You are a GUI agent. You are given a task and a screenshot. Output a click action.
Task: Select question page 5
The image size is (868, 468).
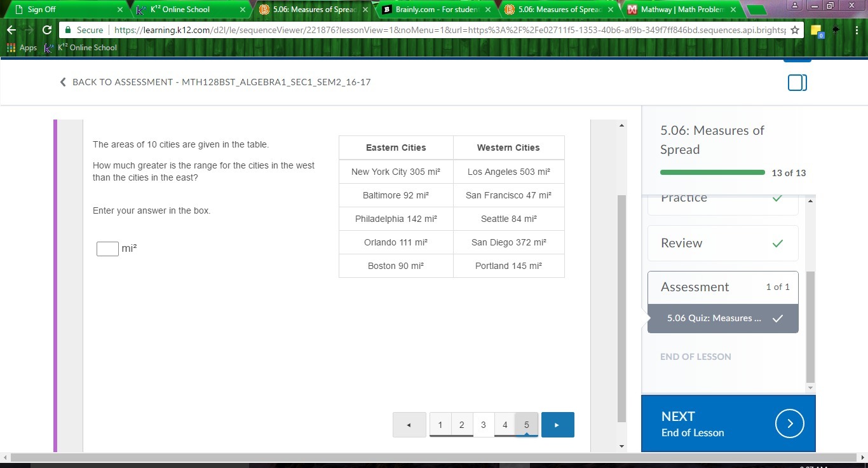[x=527, y=425]
